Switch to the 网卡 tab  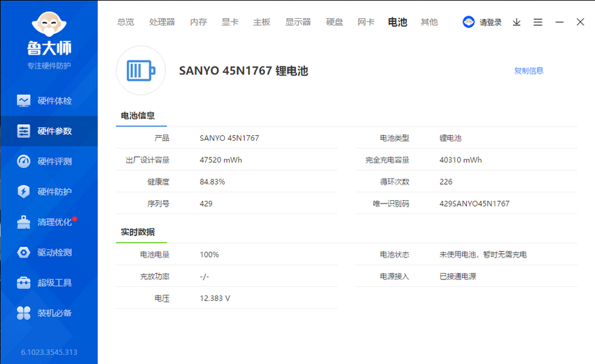(366, 22)
